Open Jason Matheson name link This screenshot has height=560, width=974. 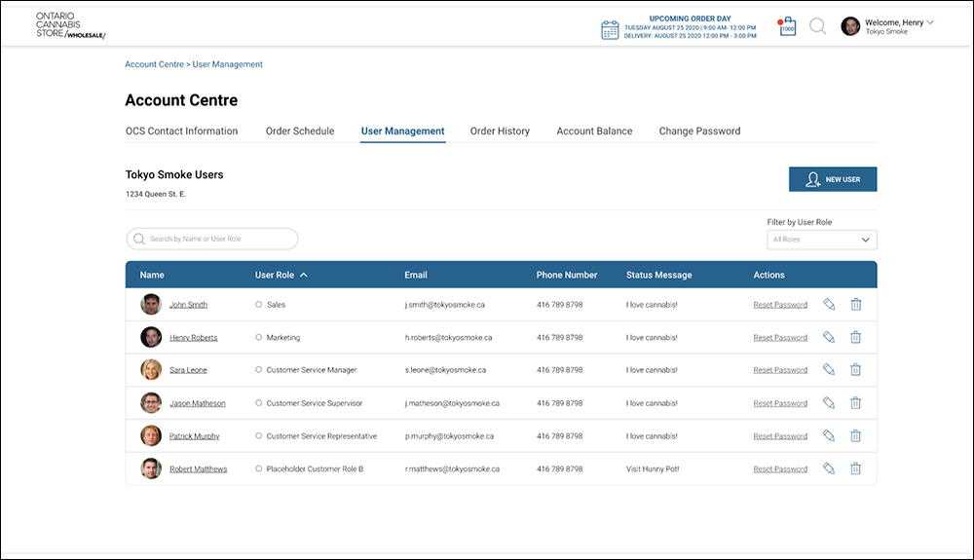[198, 403]
